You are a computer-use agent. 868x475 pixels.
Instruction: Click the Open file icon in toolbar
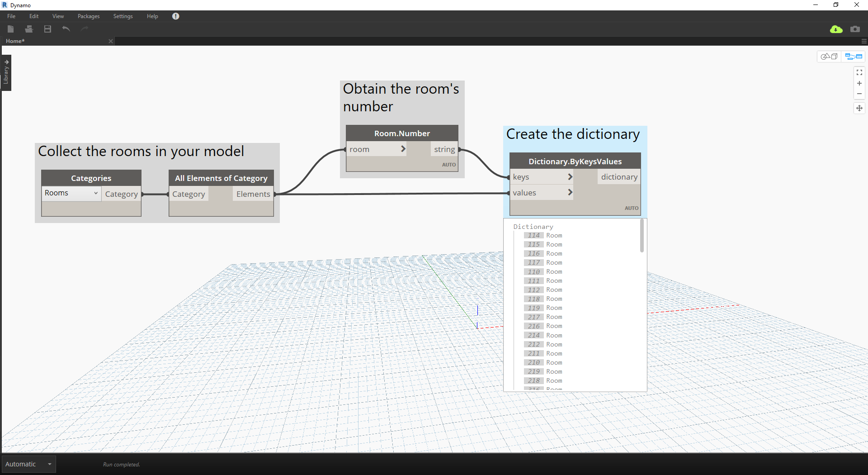coord(29,29)
